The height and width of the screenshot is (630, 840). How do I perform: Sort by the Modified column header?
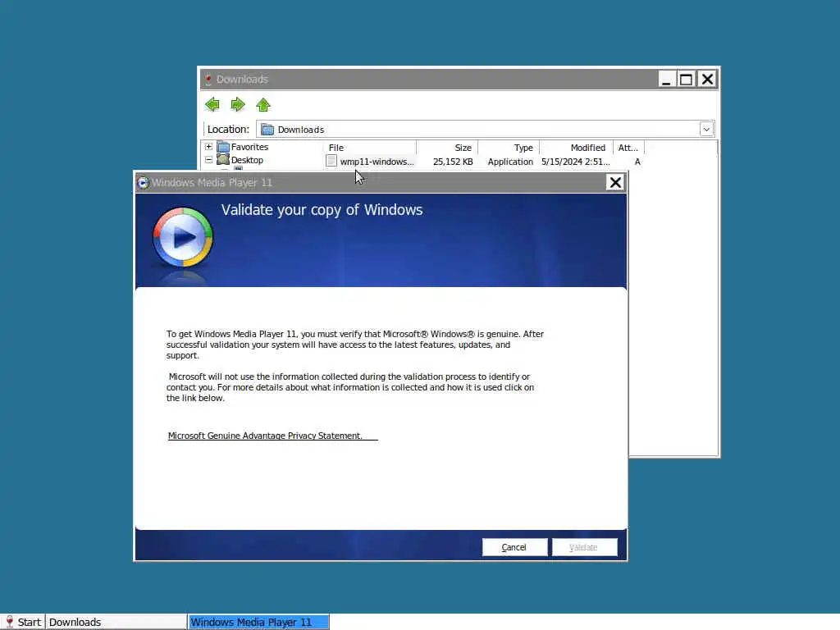point(576,148)
